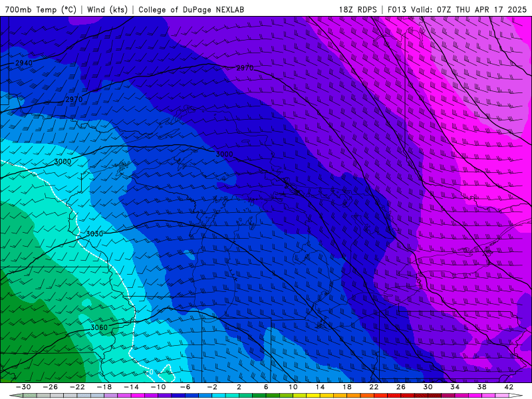Click the 30 legend value

tap(428, 387)
